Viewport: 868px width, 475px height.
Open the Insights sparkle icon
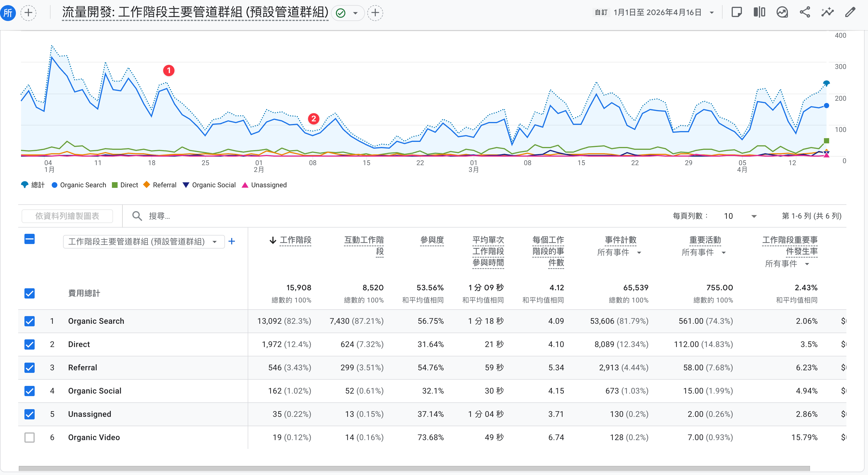coord(827,12)
